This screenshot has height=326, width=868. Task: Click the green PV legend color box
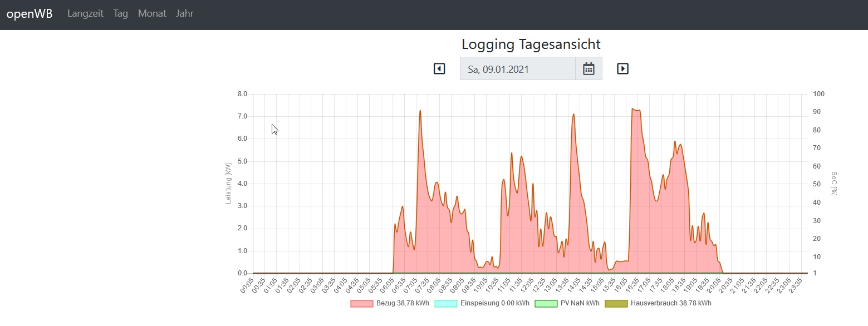[x=546, y=304]
